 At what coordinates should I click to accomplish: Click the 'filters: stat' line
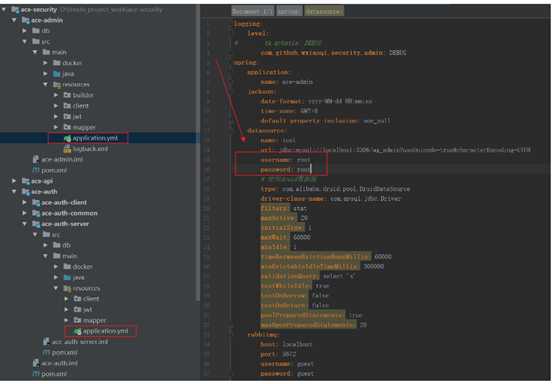[x=283, y=208]
